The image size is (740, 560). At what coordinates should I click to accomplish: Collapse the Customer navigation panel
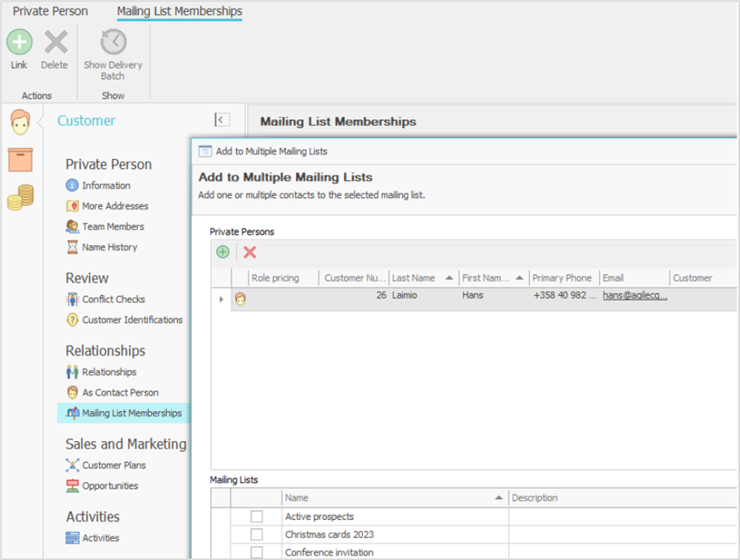[x=222, y=120]
